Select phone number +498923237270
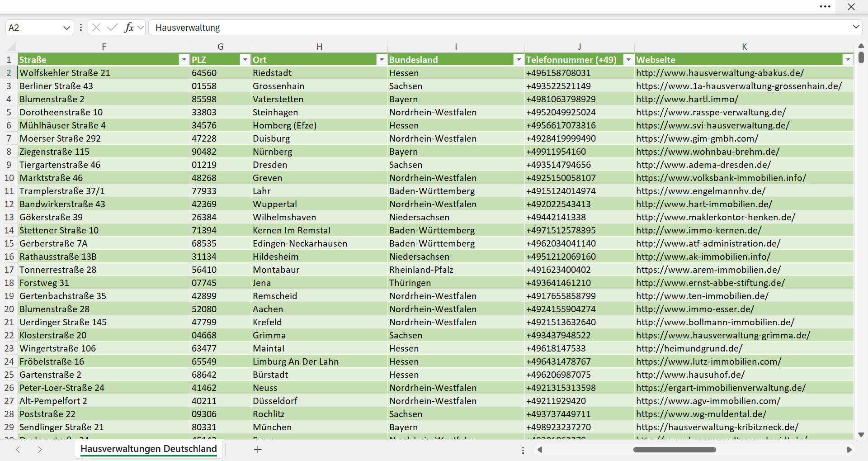The width and height of the screenshot is (868, 461). pos(580,427)
